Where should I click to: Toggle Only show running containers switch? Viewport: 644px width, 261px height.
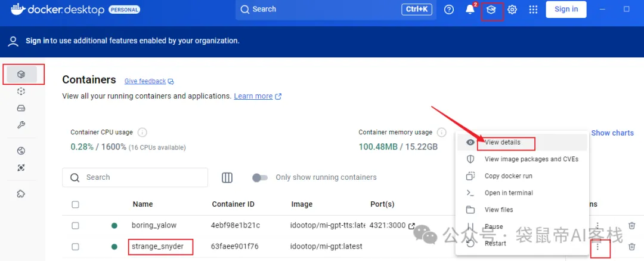coord(260,177)
